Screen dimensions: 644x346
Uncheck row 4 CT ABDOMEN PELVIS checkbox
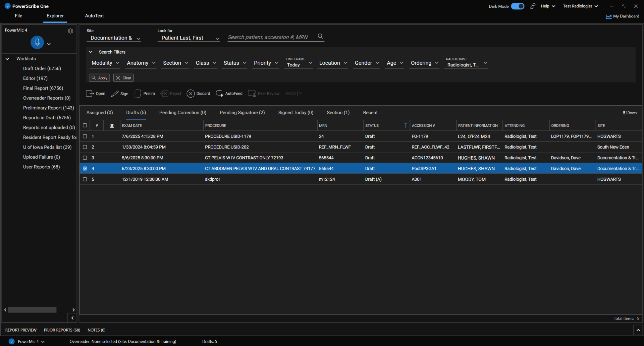85,169
